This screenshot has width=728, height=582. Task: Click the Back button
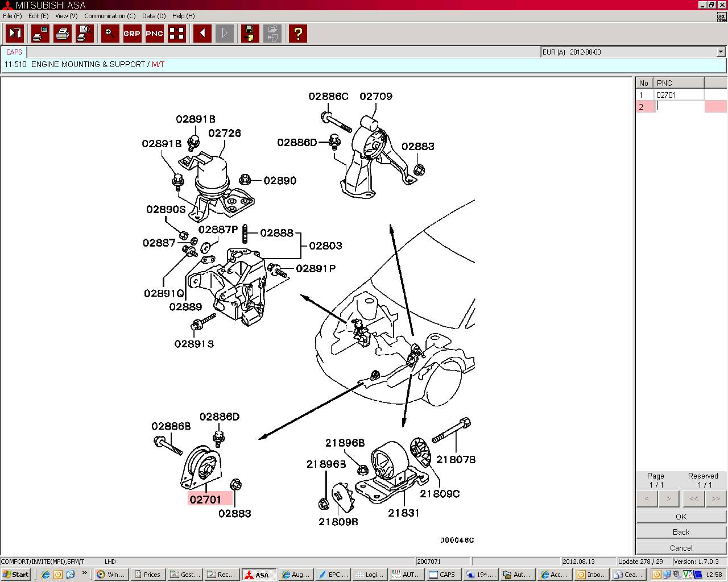pos(681,532)
